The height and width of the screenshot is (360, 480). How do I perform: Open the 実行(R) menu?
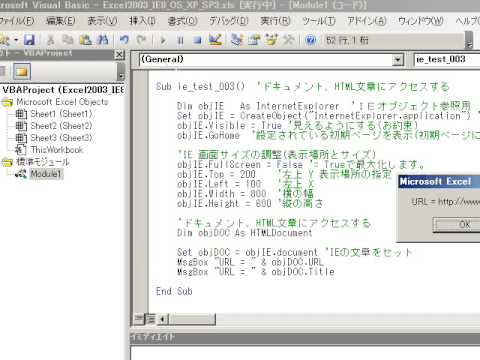coord(275,21)
